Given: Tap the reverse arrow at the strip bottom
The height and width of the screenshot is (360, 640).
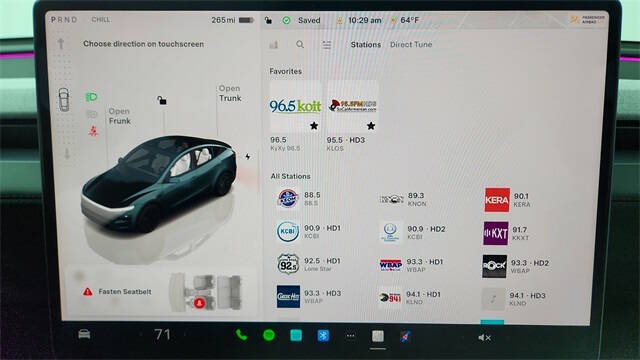Looking at the screenshot, I should click(x=67, y=154).
